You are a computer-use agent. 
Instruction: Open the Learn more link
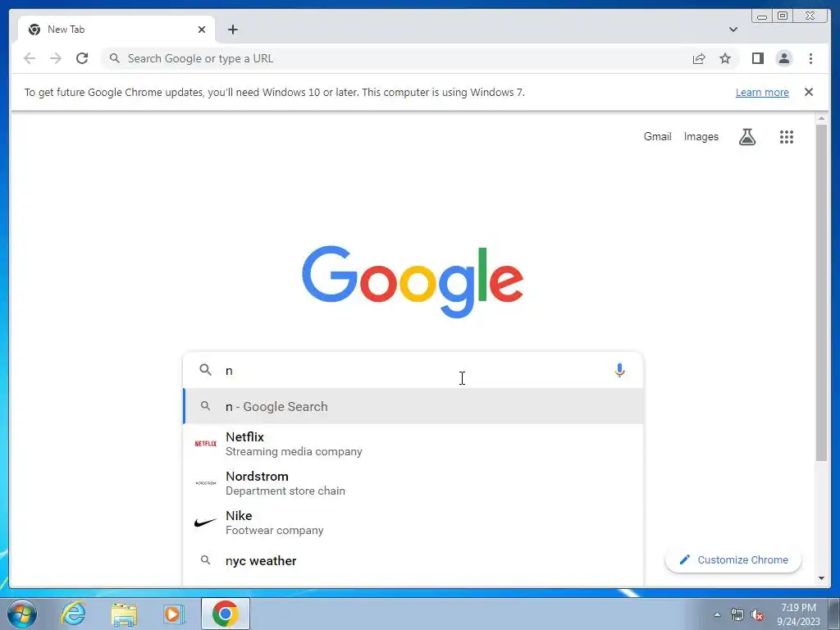pyautogui.click(x=762, y=92)
